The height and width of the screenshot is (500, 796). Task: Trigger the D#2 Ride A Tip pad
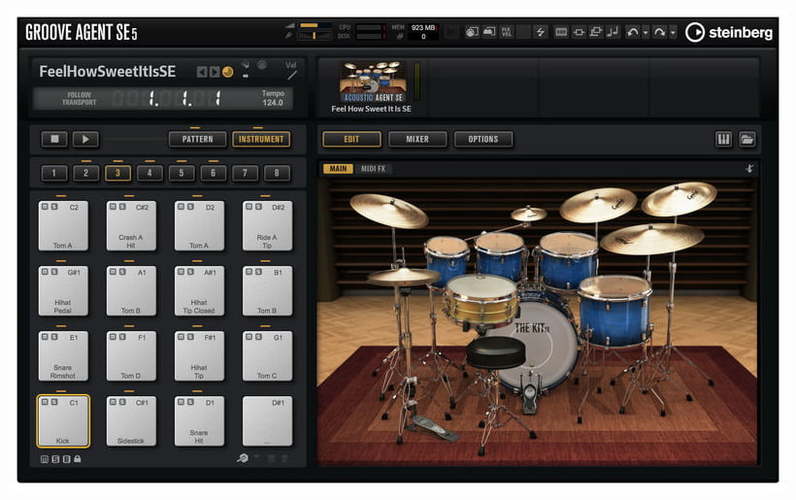tap(268, 226)
